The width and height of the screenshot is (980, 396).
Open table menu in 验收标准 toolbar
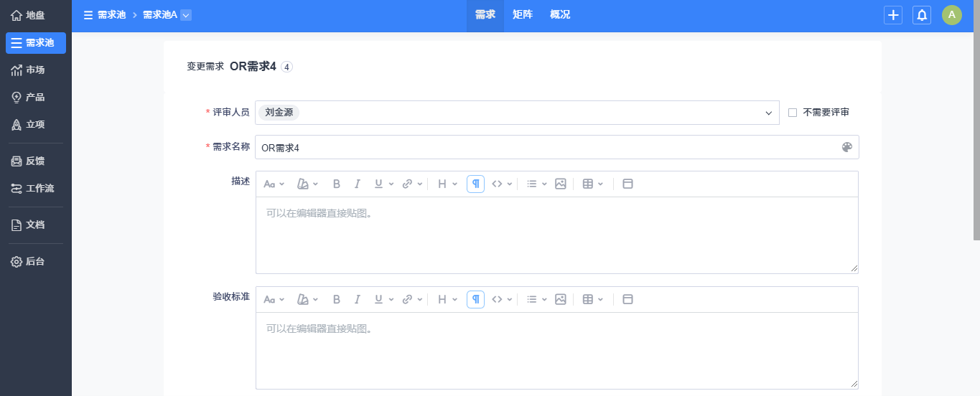point(593,300)
